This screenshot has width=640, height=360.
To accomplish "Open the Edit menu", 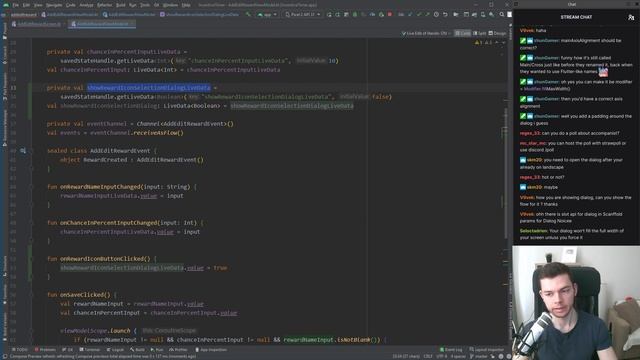I will [26, 5].
